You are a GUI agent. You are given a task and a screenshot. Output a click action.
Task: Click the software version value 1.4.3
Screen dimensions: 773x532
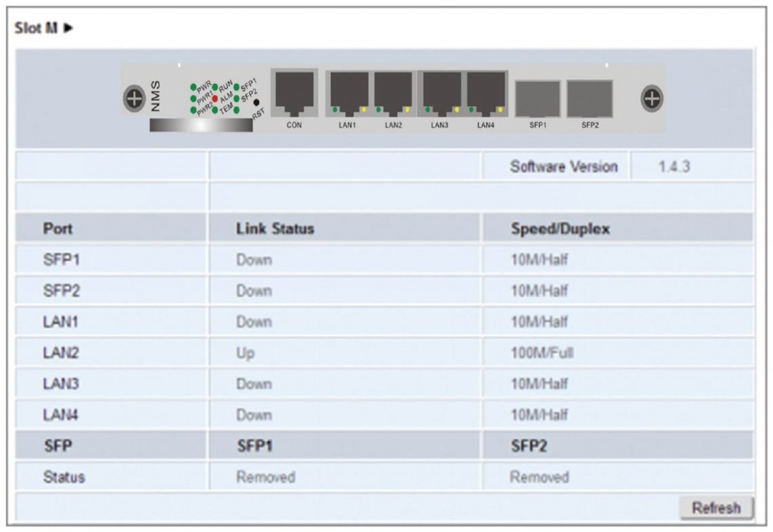tap(674, 167)
